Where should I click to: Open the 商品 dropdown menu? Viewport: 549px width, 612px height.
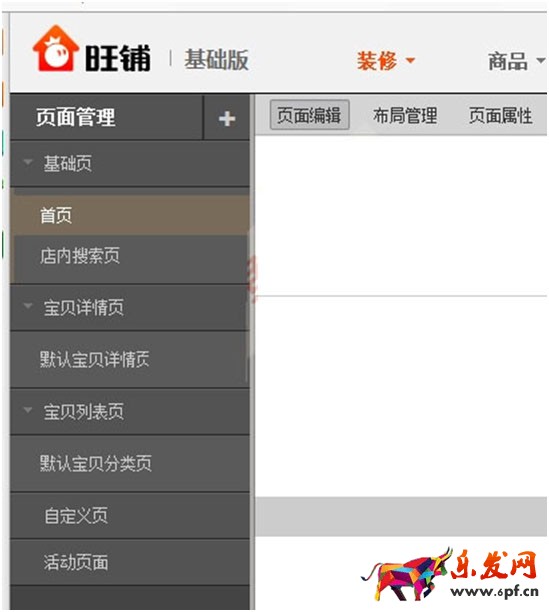[516, 61]
